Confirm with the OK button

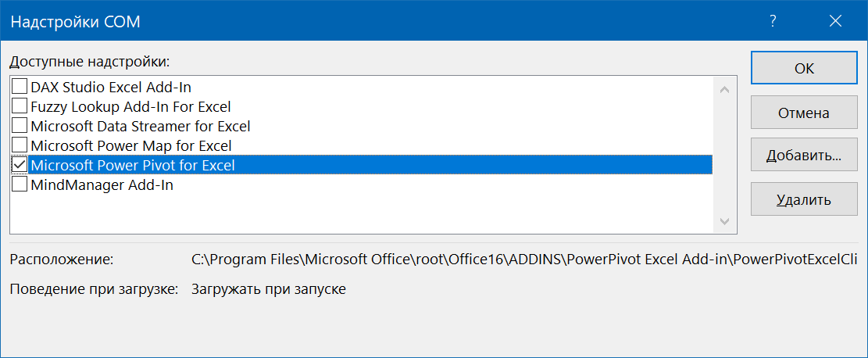[x=805, y=68]
